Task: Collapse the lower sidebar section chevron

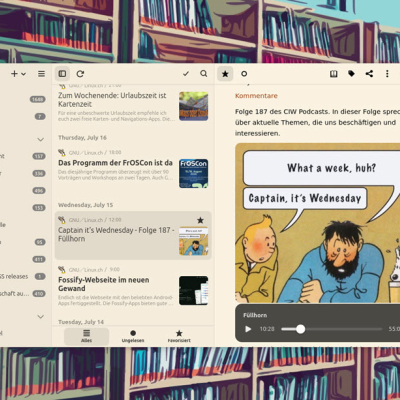Action: click(40, 316)
